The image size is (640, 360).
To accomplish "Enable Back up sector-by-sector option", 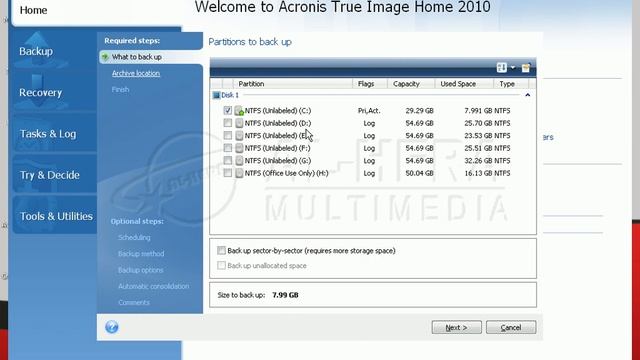I will pos(221,250).
